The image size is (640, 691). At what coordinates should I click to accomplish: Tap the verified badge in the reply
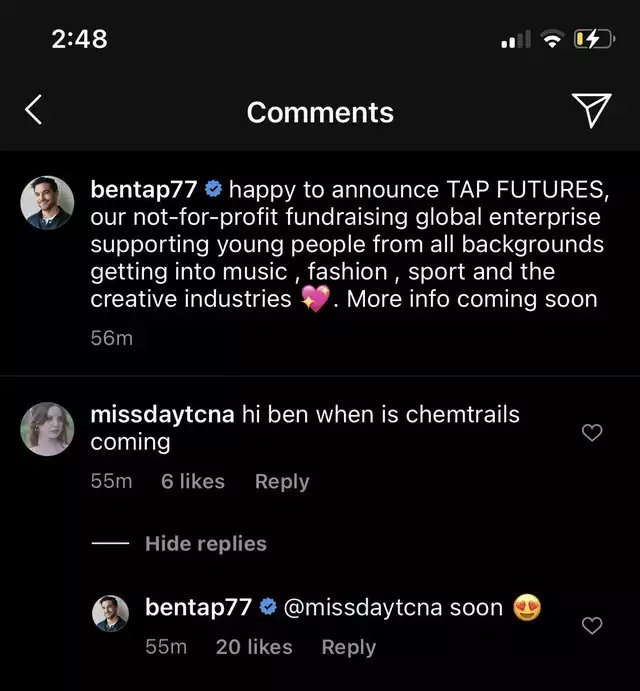click(x=268, y=607)
